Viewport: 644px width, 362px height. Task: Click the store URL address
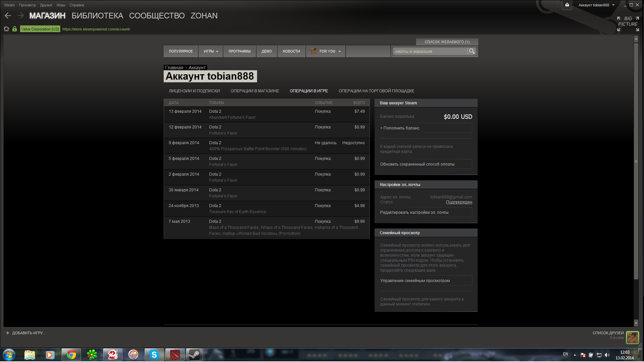96,29
